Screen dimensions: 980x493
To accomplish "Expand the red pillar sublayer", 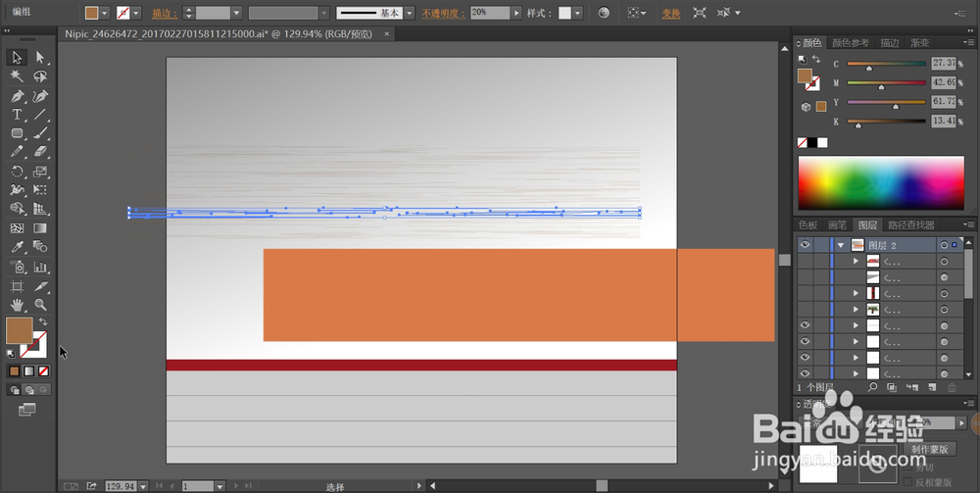I will point(857,293).
